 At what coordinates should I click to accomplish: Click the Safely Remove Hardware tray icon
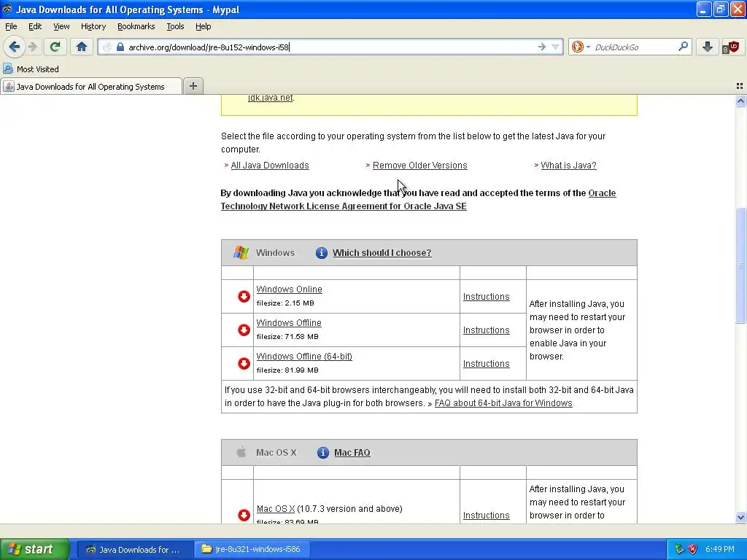pyautogui.click(x=679, y=549)
